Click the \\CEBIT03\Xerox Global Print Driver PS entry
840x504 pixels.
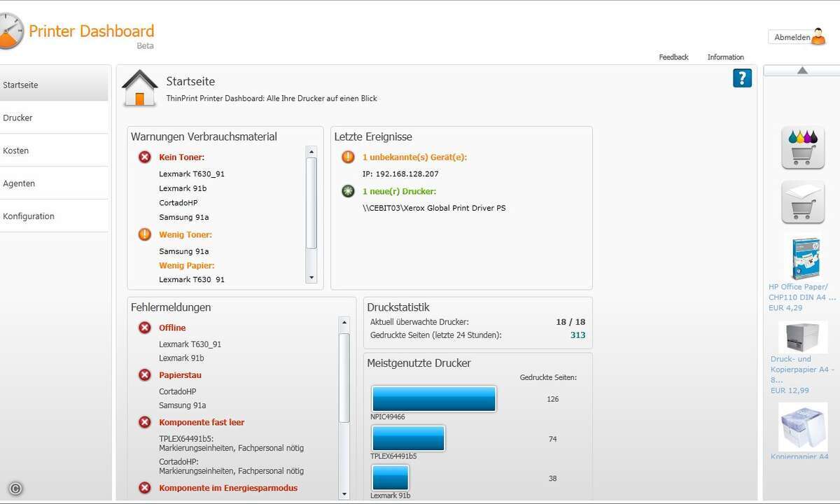pos(434,208)
